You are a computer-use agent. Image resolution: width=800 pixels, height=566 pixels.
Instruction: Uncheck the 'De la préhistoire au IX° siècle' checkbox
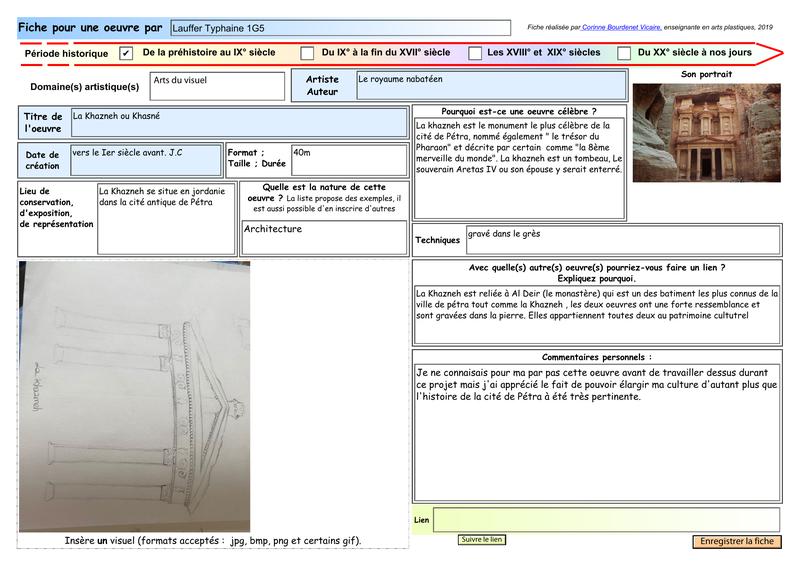point(126,53)
